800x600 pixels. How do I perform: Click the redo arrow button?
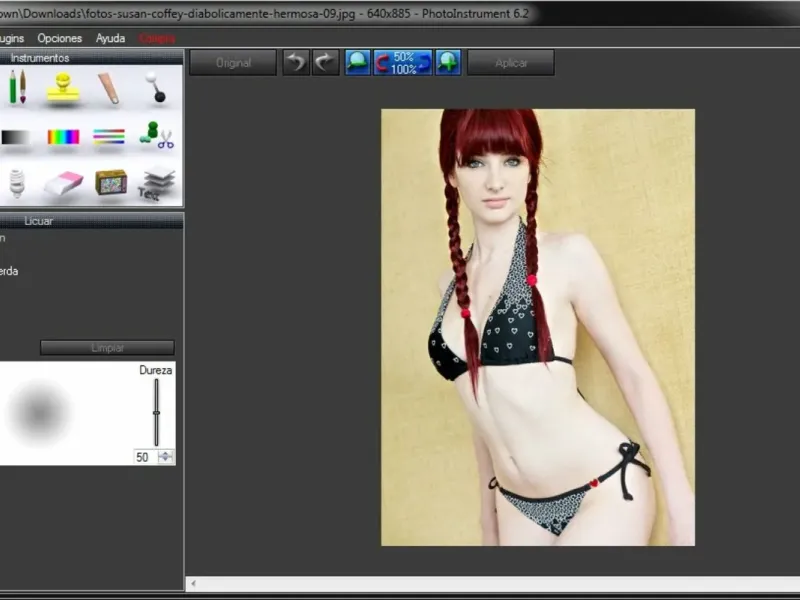click(325, 63)
